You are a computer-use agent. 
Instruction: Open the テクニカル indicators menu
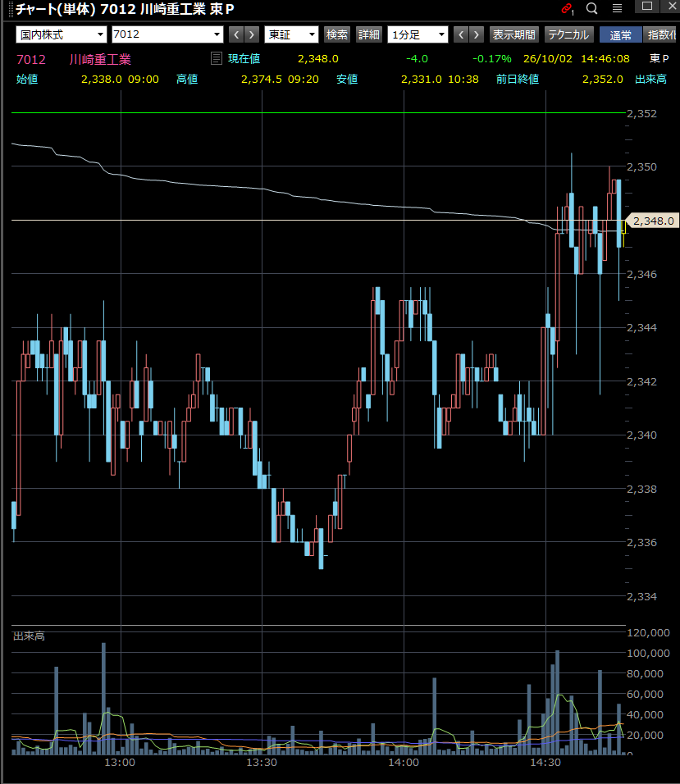click(568, 34)
